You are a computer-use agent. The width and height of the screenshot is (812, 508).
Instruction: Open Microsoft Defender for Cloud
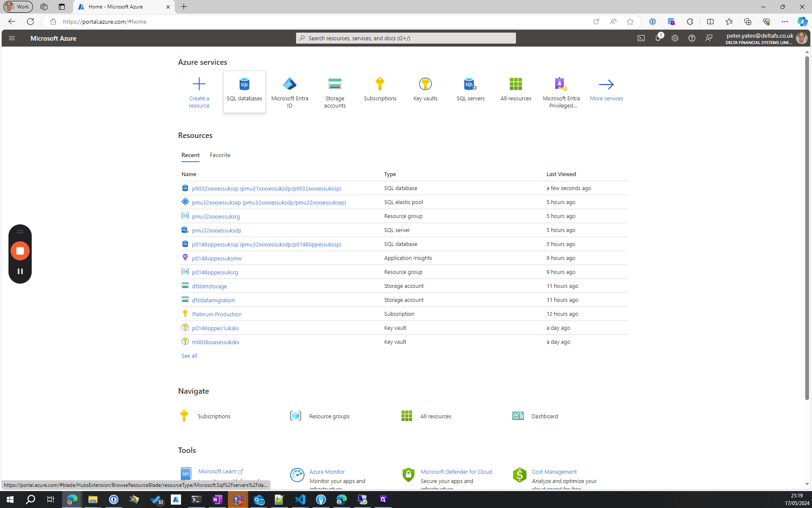point(456,472)
